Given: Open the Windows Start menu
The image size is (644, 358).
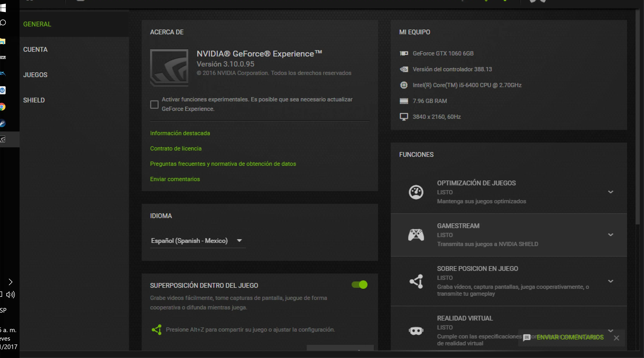Looking at the screenshot, I should point(3,8).
